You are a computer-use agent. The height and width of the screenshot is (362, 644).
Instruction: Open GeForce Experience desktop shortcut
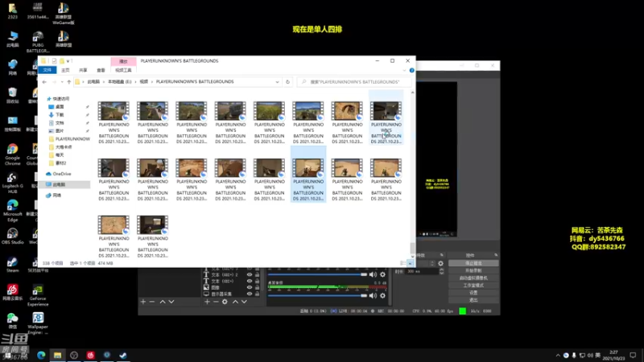(38, 296)
